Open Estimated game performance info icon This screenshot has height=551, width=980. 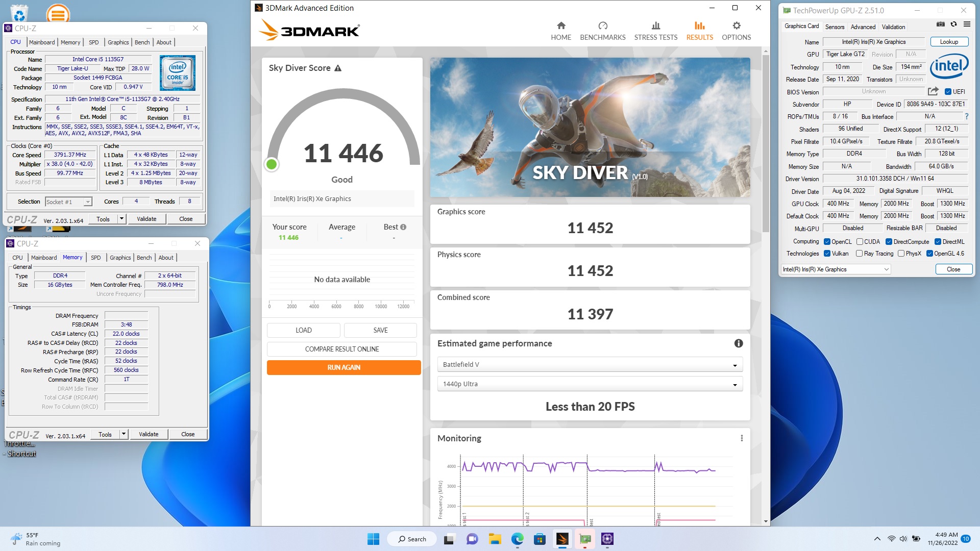pos(738,343)
